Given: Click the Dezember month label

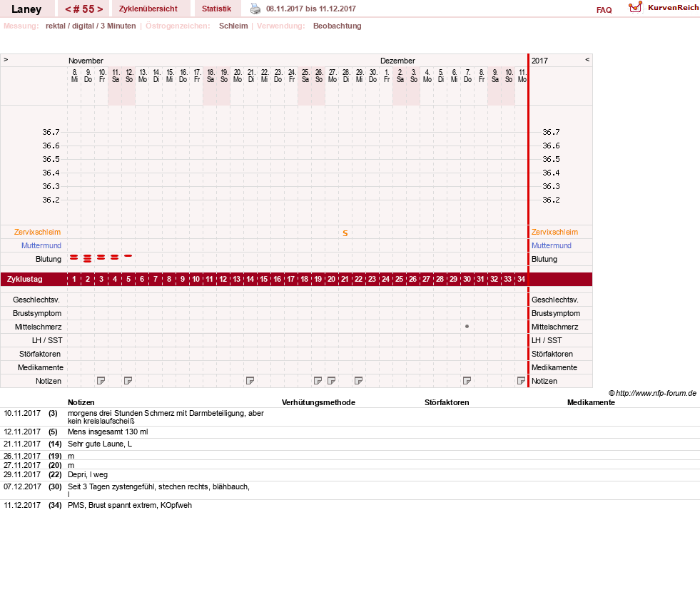Looking at the screenshot, I should tap(397, 61).
